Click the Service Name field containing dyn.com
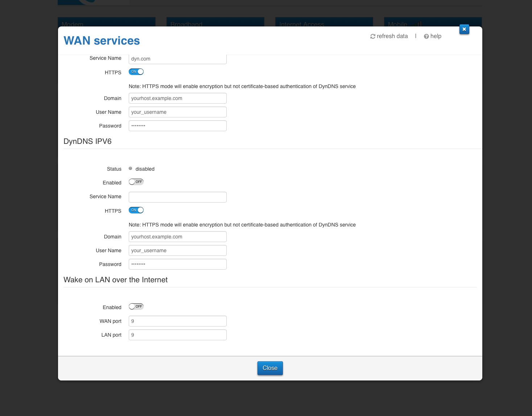 coord(178,59)
